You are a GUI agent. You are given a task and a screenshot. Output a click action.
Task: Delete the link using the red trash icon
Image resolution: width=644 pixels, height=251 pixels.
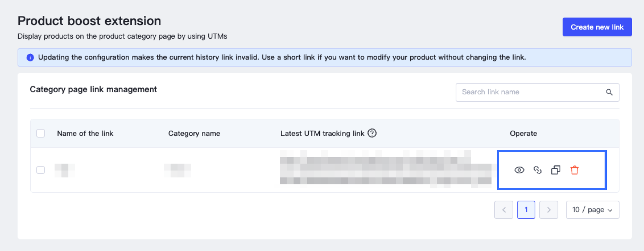[x=575, y=170]
